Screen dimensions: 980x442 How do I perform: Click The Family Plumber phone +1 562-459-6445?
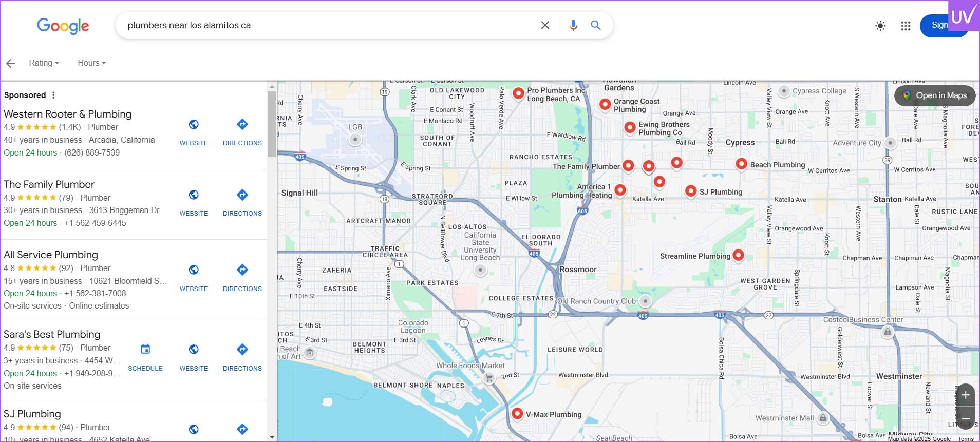(95, 223)
